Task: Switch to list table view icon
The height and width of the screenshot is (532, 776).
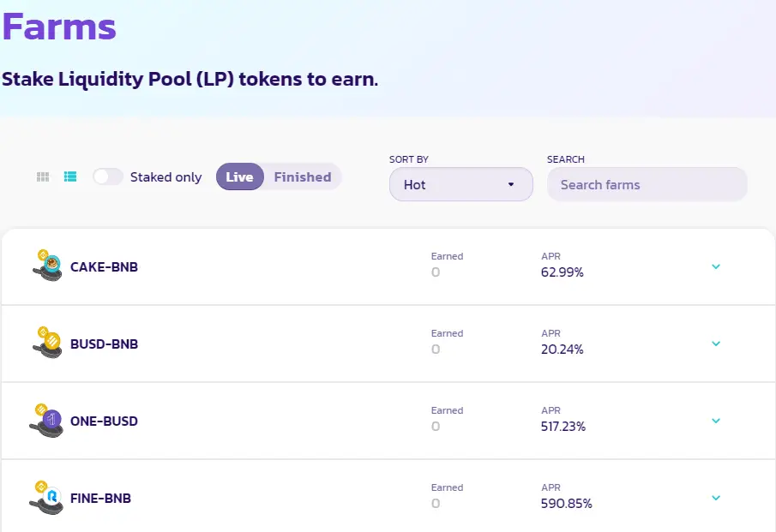Action: click(71, 177)
